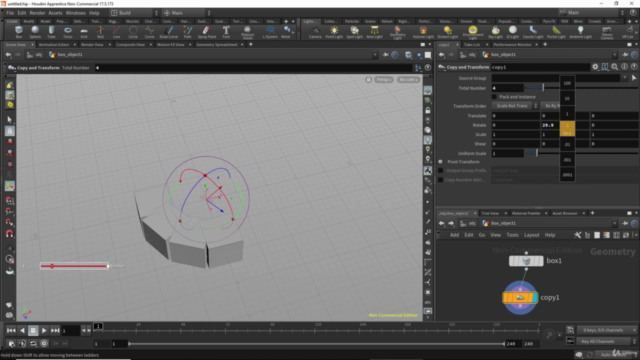Add a Camera from the Lights shelf

click(x=315, y=32)
